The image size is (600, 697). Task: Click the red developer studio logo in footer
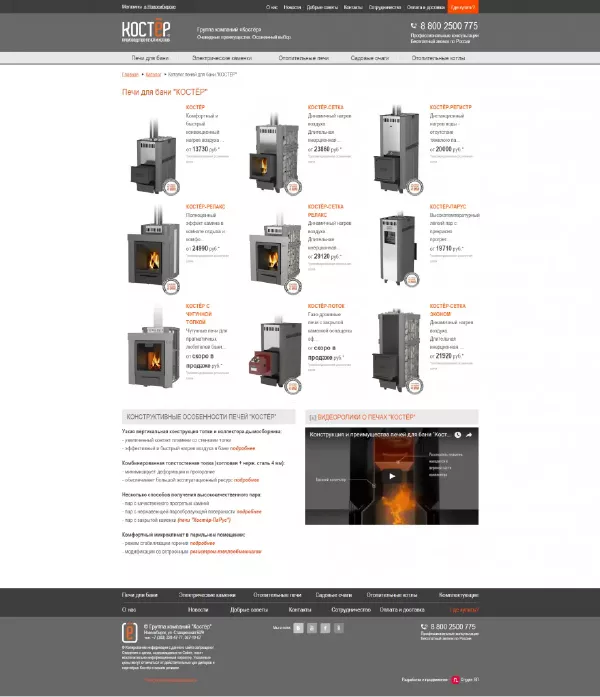coord(456,680)
